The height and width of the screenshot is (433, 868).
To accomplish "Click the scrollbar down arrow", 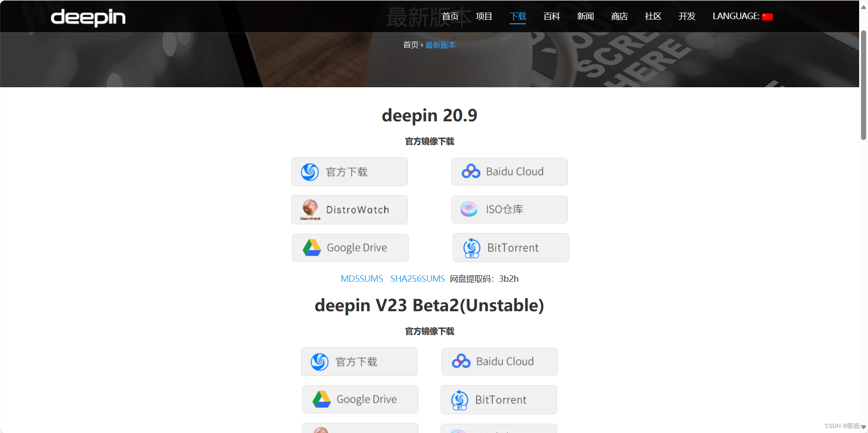I will point(863,427).
